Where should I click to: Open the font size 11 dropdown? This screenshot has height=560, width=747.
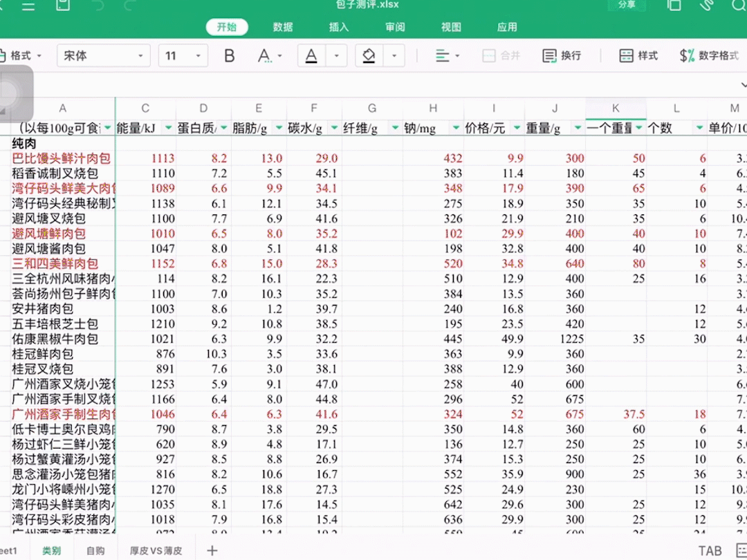(x=183, y=56)
